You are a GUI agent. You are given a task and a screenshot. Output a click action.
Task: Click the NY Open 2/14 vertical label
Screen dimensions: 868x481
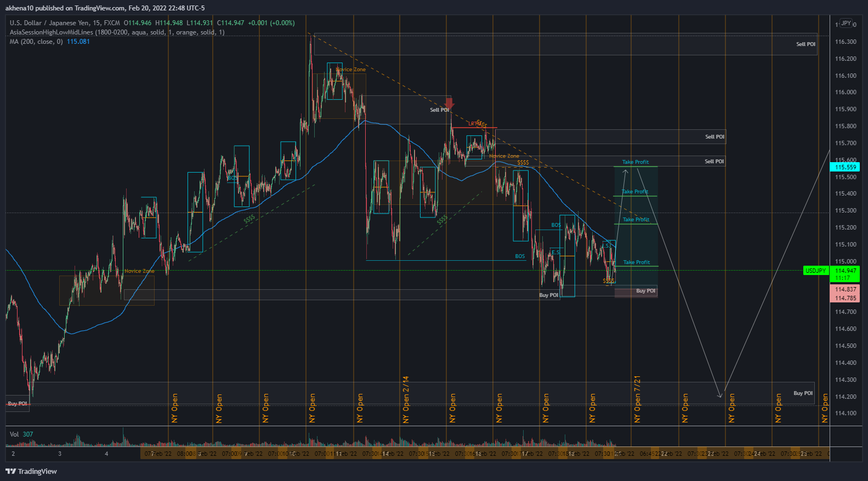[406, 399]
